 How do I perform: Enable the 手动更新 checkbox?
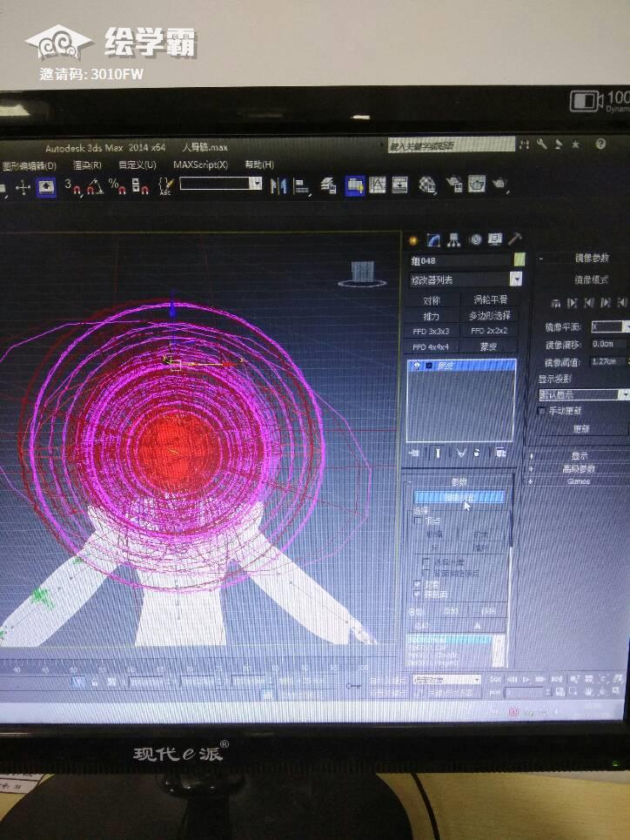point(541,411)
